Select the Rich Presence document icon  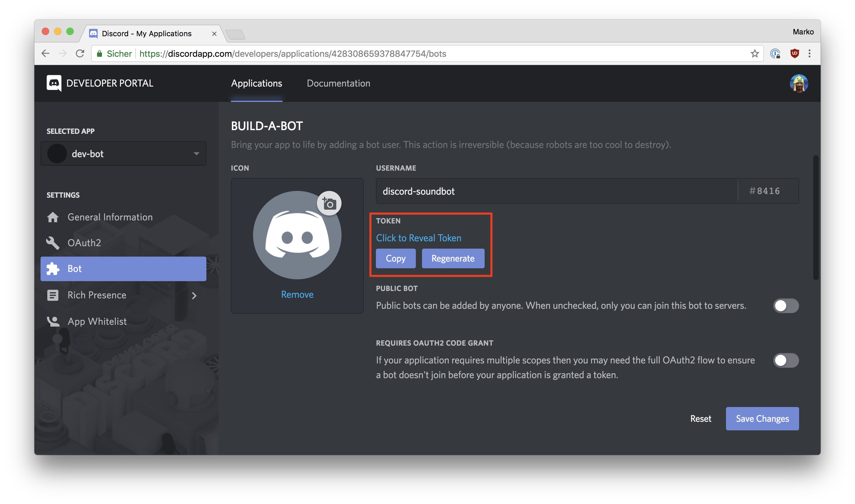click(x=53, y=295)
